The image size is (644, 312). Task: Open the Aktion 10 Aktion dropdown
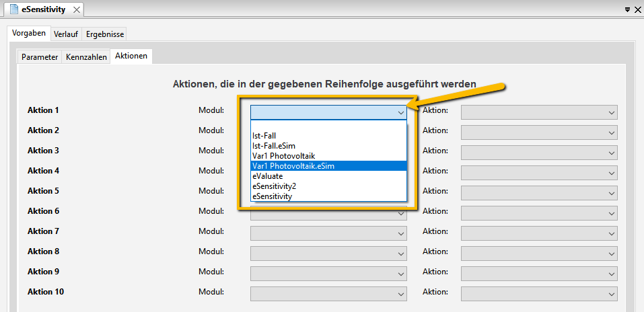coord(539,294)
